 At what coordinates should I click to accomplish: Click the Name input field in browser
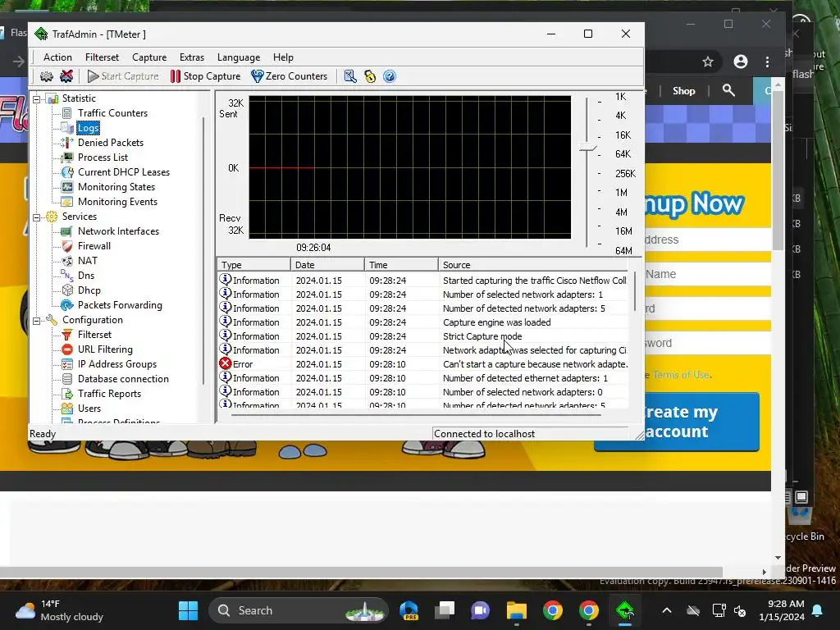point(707,274)
